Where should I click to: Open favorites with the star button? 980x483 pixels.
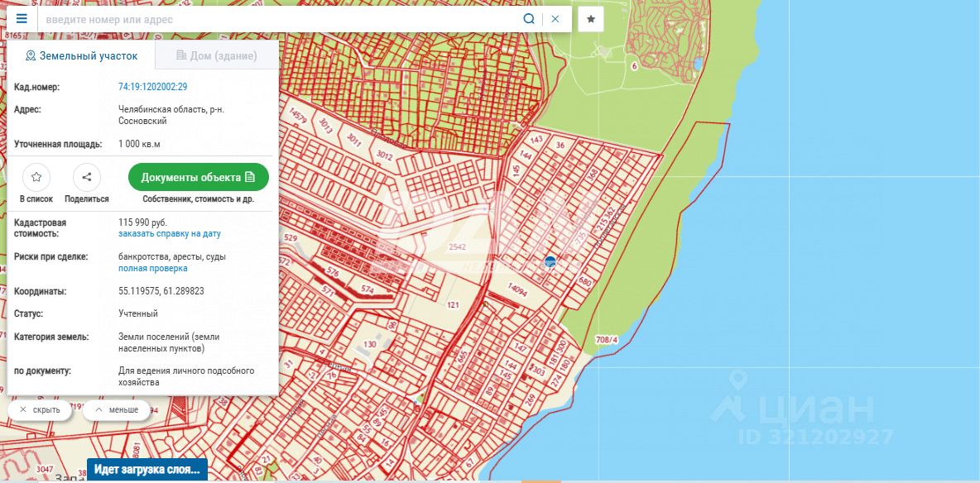click(x=591, y=19)
